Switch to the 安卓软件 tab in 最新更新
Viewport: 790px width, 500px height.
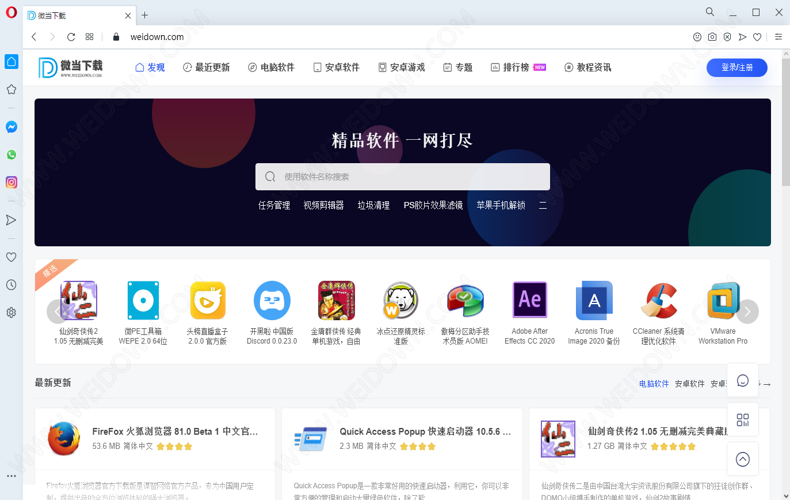pyautogui.click(x=689, y=383)
